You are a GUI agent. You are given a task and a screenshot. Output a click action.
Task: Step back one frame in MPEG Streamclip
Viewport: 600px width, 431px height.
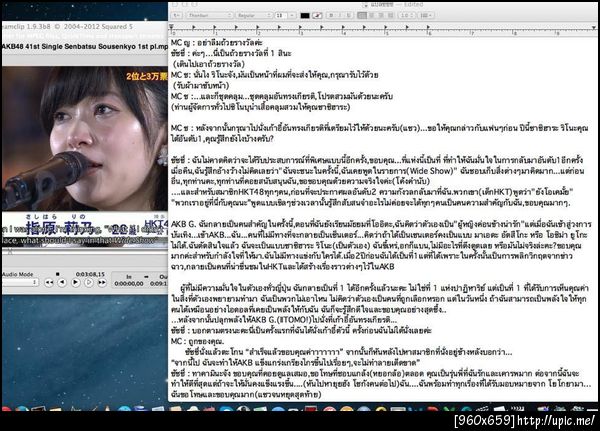[62, 282]
